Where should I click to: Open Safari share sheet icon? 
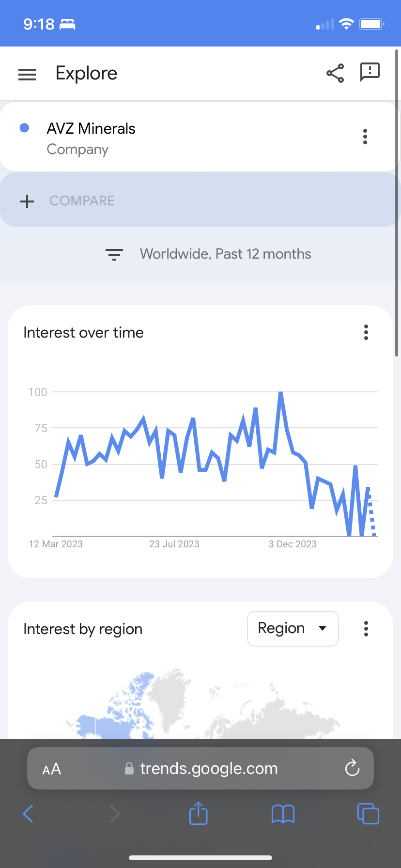click(x=199, y=813)
